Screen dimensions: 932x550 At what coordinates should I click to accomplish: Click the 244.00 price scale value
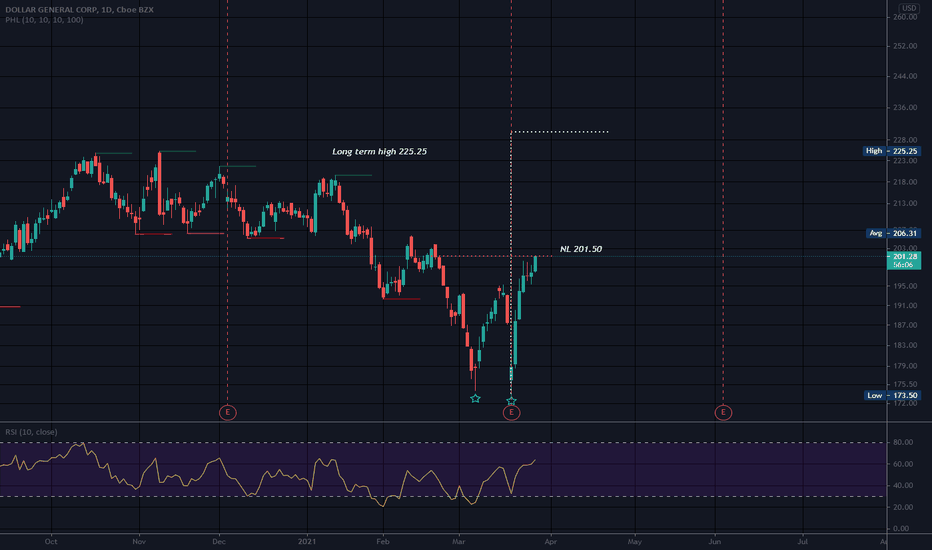[905, 77]
